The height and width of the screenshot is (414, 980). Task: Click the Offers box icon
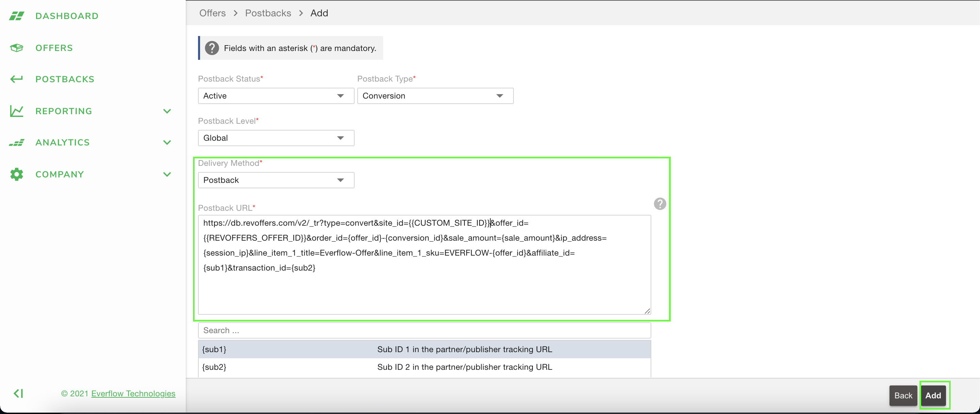[16, 48]
